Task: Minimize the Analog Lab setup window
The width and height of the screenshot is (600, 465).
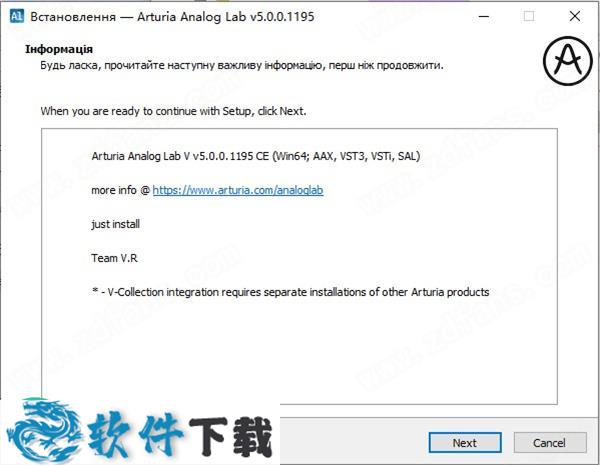Action: [484, 16]
